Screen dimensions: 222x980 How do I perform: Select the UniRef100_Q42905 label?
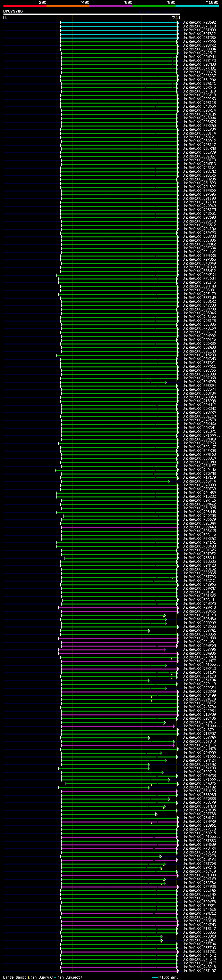coord(199,584)
